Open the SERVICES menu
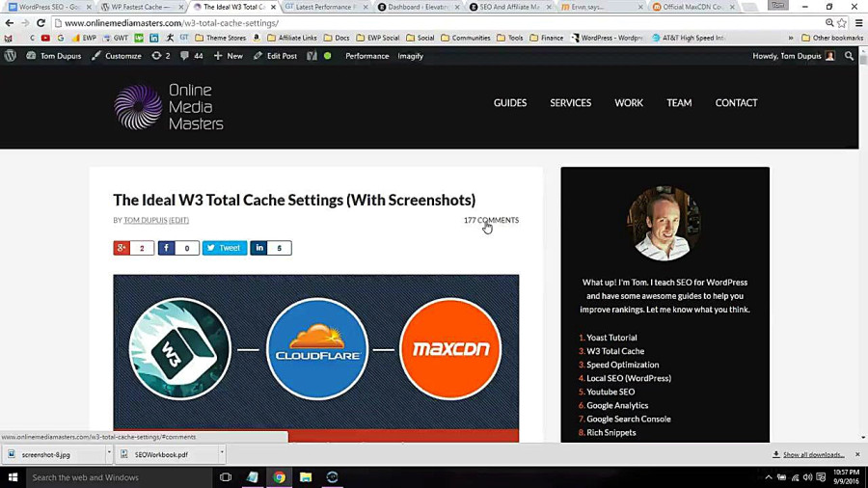This screenshot has width=868, height=488. pyautogui.click(x=570, y=103)
